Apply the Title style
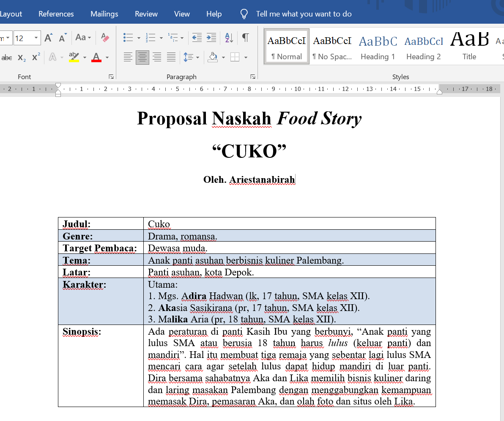 point(469,46)
